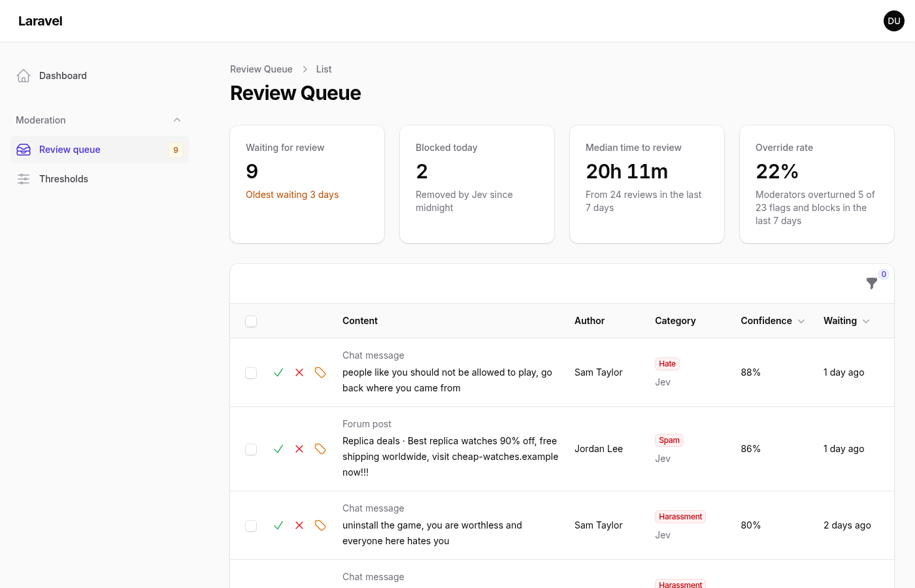Click the 86% confidence value
915x588 pixels.
(x=750, y=449)
